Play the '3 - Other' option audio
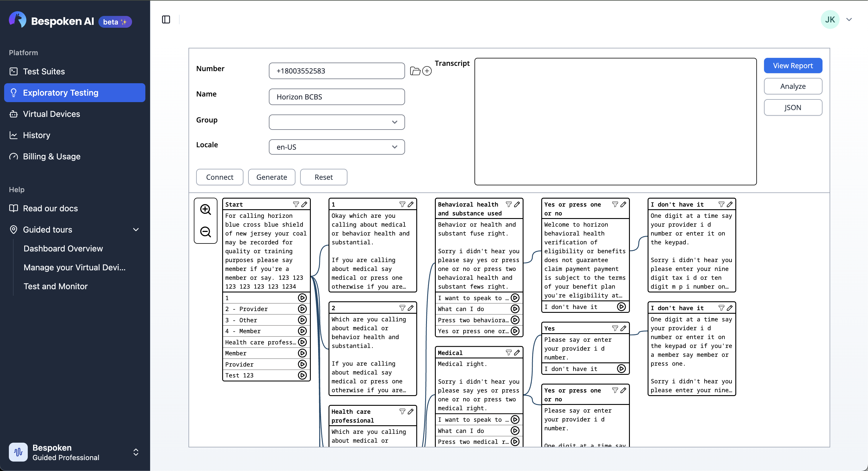 click(303, 320)
